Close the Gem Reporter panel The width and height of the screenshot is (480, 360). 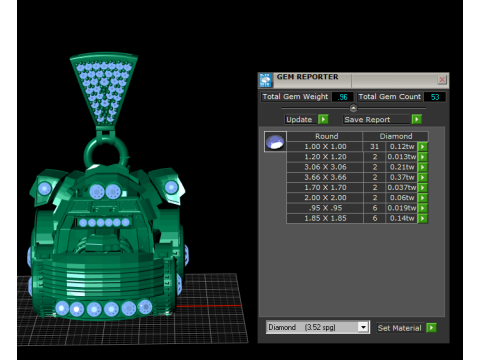pos(442,80)
